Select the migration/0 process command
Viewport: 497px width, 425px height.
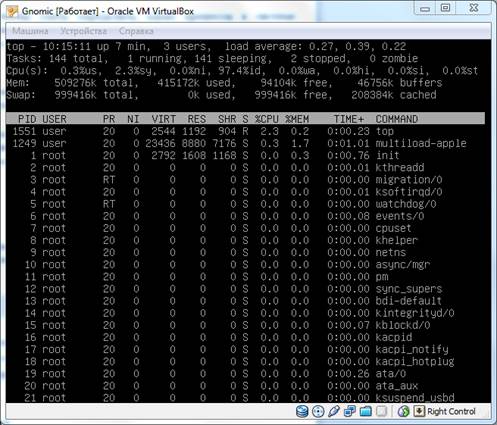pos(409,180)
